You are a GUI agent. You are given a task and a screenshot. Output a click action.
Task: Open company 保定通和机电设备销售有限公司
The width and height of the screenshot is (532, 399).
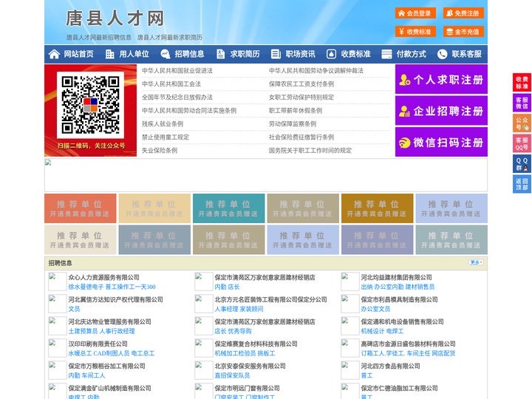tap(403, 321)
